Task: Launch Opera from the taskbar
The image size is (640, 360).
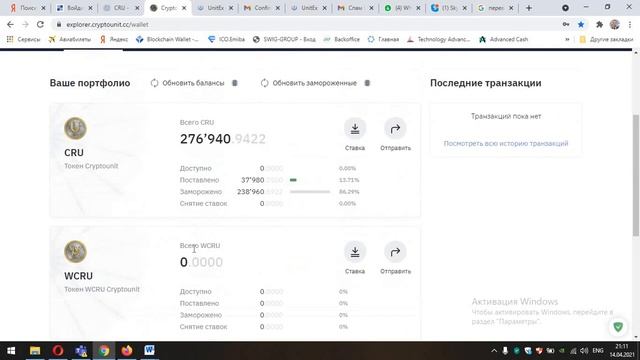Action: pyautogui.click(x=58, y=351)
